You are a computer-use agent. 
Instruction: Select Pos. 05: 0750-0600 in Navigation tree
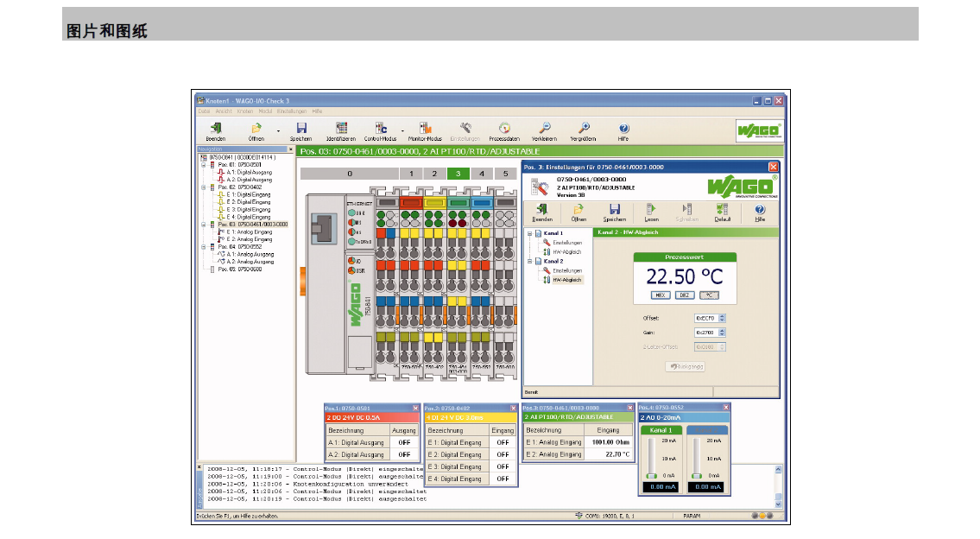(x=240, y=269)
